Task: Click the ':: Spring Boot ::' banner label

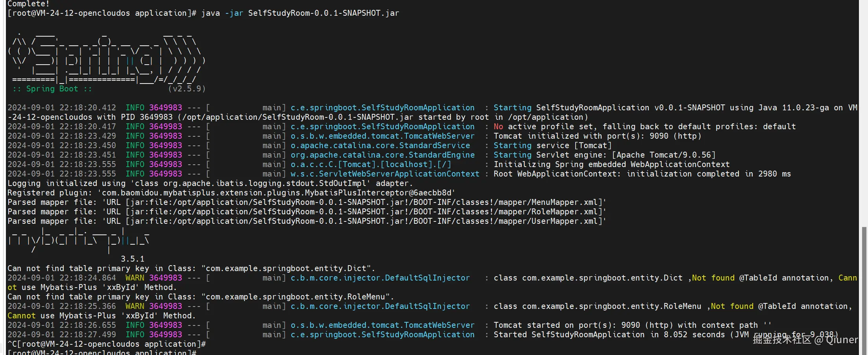Action: click(52, 89)
